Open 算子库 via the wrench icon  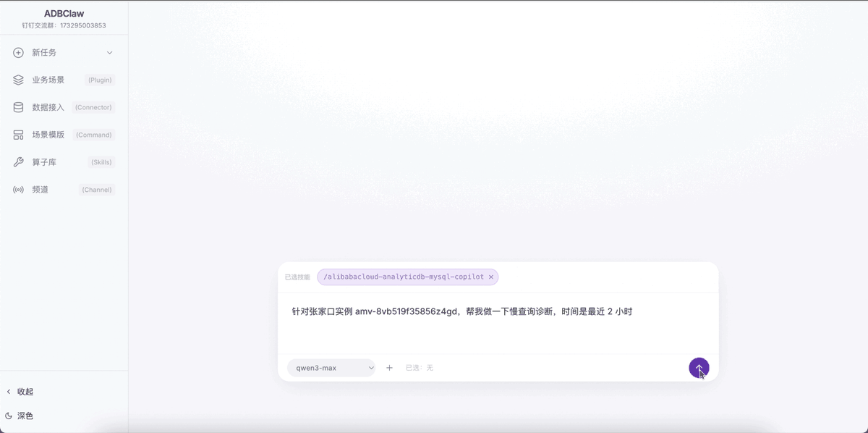17,162
